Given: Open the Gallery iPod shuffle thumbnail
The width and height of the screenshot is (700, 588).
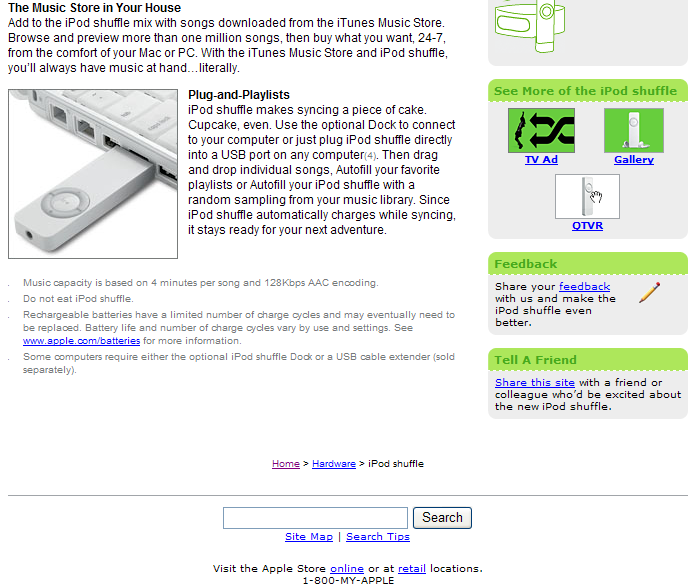Looking at the screenshot, I should [633, 130].
